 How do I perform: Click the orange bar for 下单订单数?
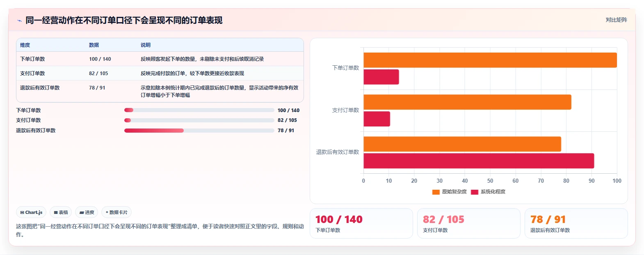point(490,60)
